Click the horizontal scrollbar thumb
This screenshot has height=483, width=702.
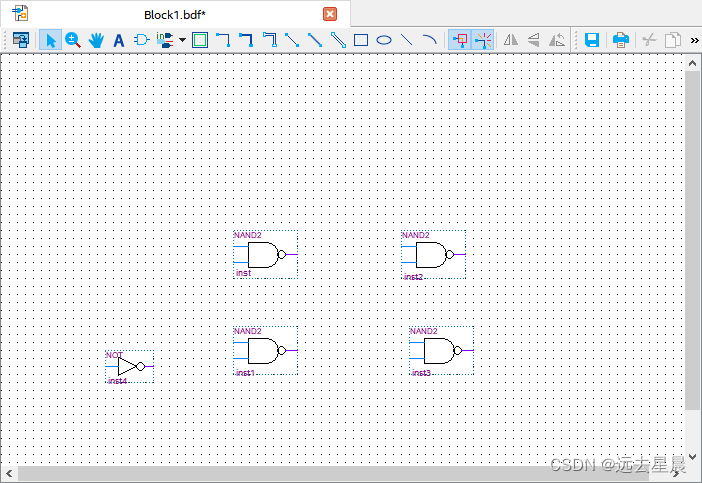[334, 473]
